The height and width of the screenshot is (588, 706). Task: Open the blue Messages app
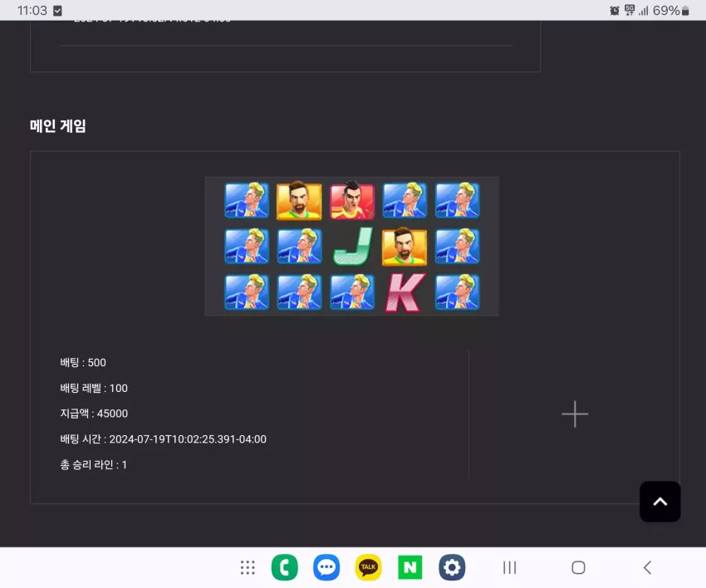point(326,567)
